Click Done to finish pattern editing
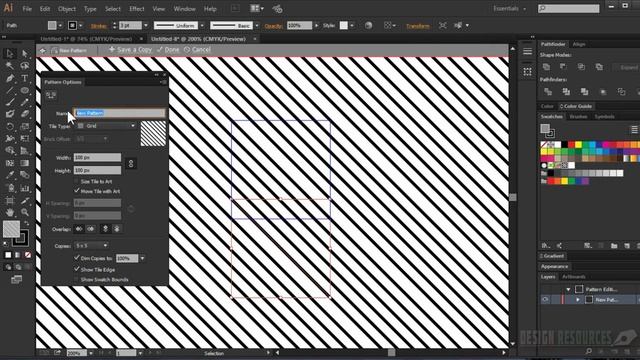640x360 pixels. [168, 50]
